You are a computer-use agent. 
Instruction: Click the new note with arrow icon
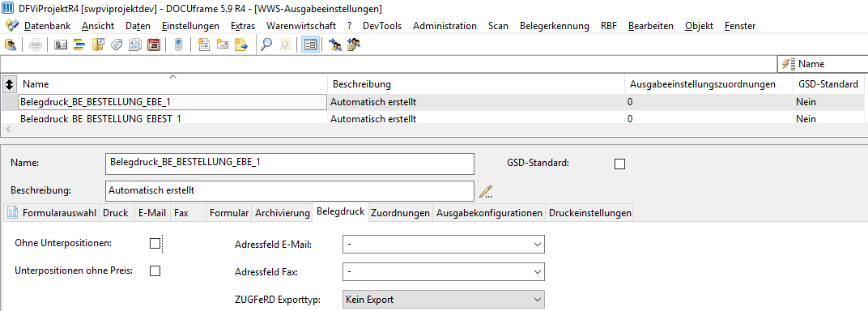point(240,45)
